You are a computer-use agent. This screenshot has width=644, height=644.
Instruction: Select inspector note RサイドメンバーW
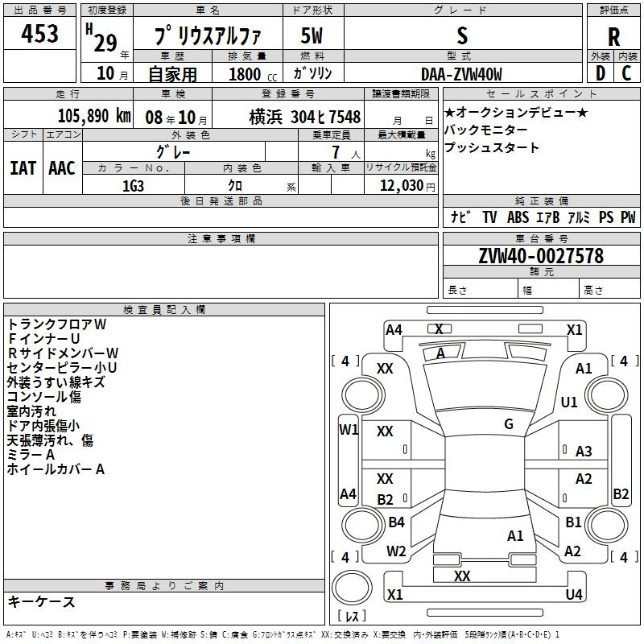(x=63, y=353)
